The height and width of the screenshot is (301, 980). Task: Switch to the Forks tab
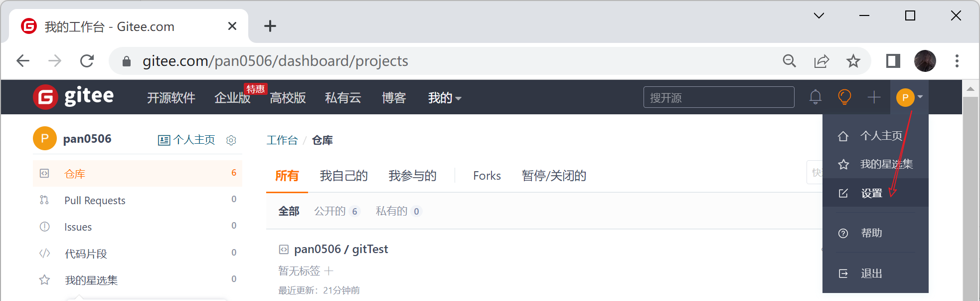tap(487, 176)
